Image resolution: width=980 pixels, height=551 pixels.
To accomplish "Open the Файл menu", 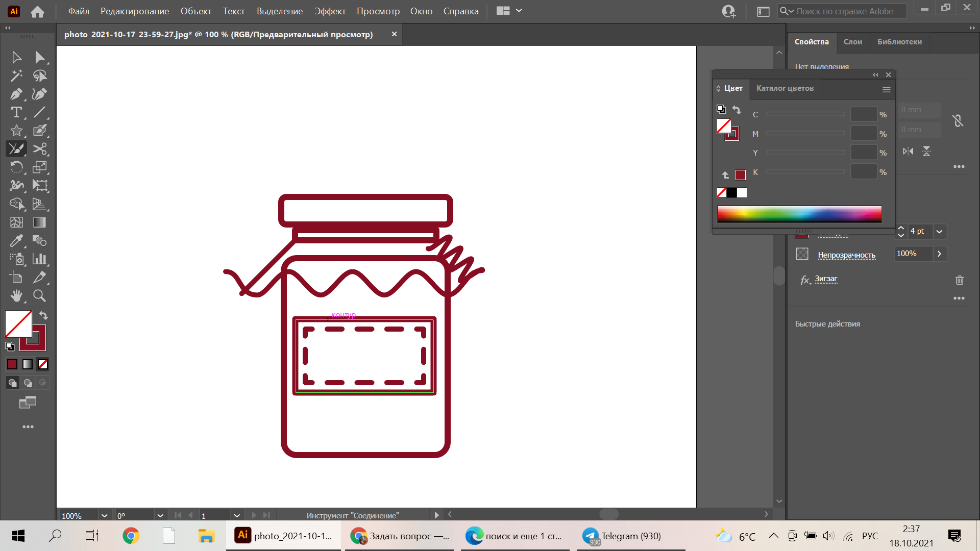I will click(x=79, y=11).
